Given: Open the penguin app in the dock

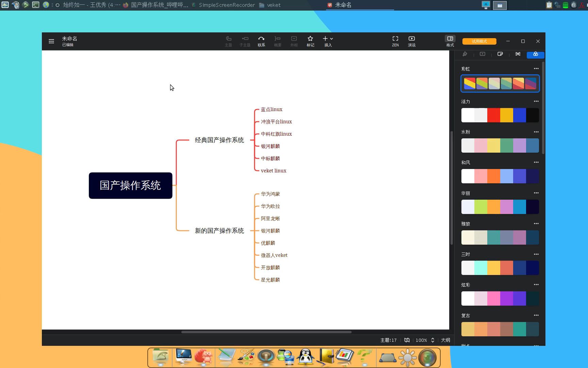Looking at the screenshot, I should click(x=305, y=357).
